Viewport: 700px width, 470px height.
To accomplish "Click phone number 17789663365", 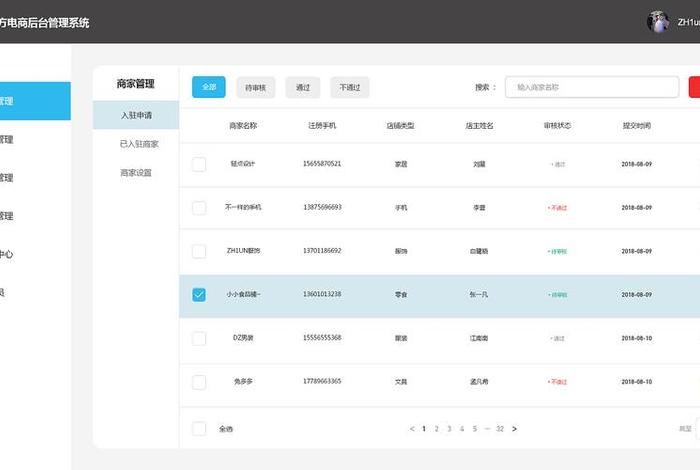I will coord(322,381).
